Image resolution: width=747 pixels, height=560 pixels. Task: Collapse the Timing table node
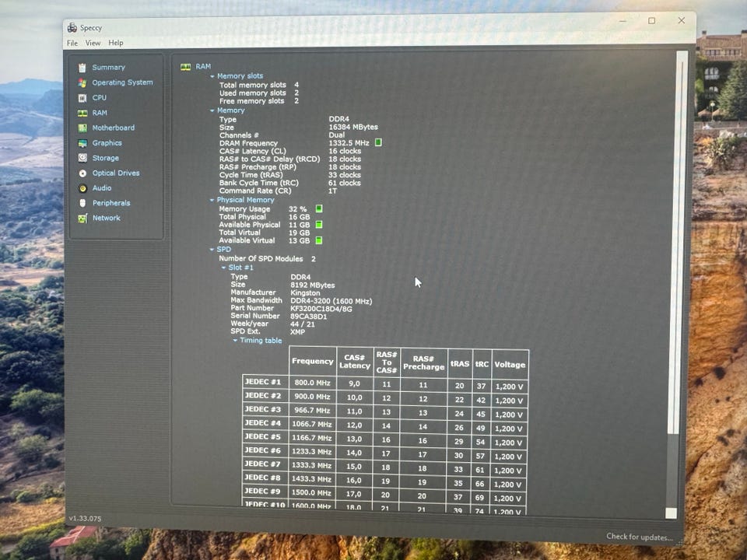tap(235, 341)
